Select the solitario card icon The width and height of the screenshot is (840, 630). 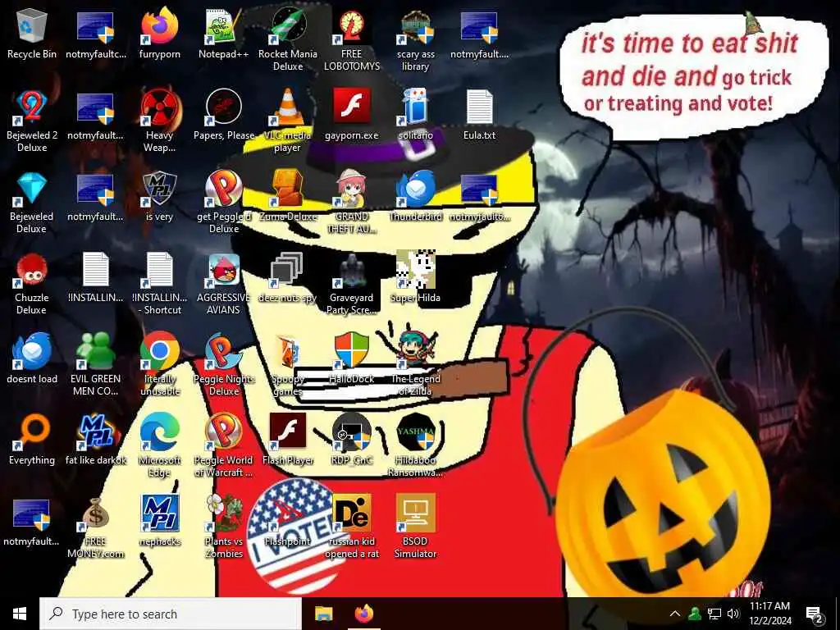point(415,107)
